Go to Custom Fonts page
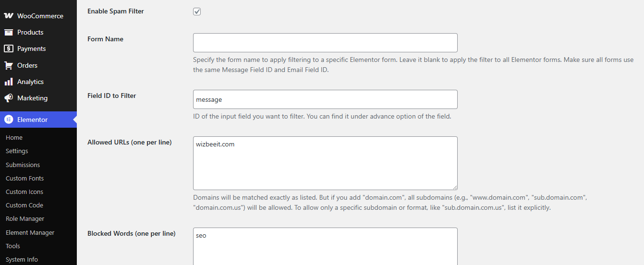The width and height of the screenshot is (644, 265). [x=24, y=178]
